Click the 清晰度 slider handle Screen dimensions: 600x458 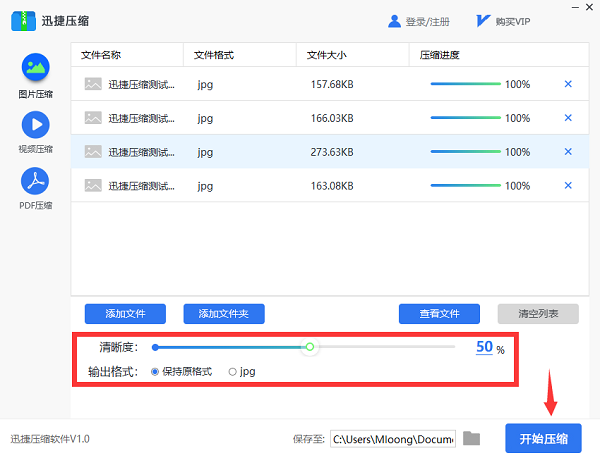click(x=310, y=347)
